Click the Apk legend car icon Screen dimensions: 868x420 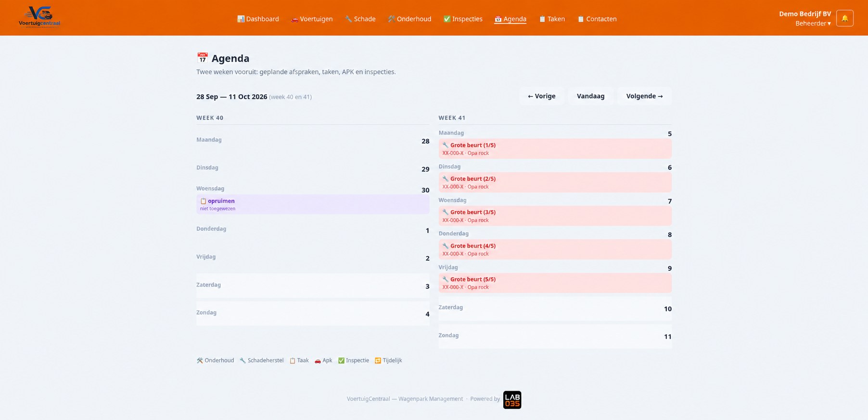(x=318, y=360)
